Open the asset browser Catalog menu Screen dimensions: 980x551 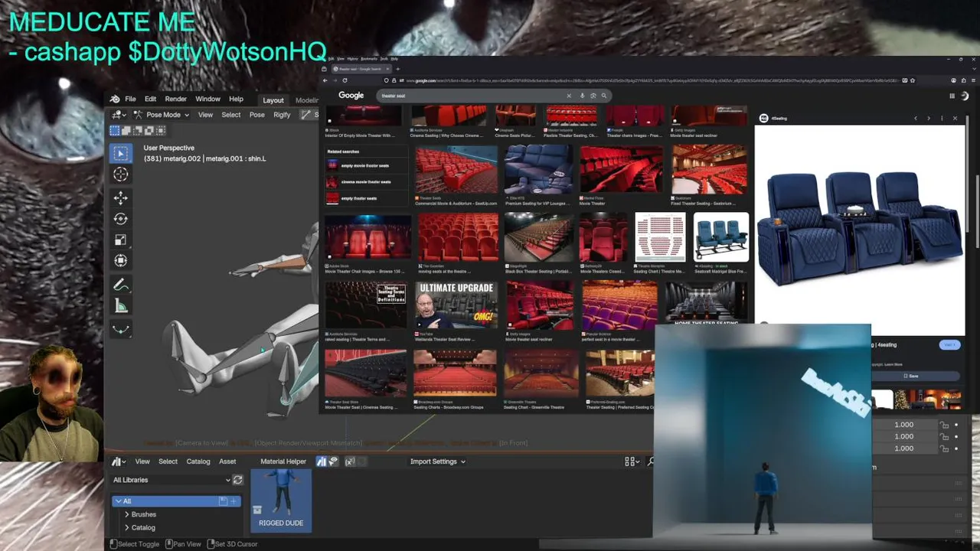click(x=198, y=461)
